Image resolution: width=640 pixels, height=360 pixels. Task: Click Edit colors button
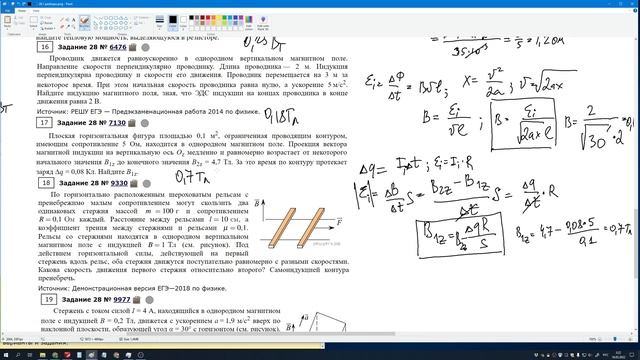point(249,22)
